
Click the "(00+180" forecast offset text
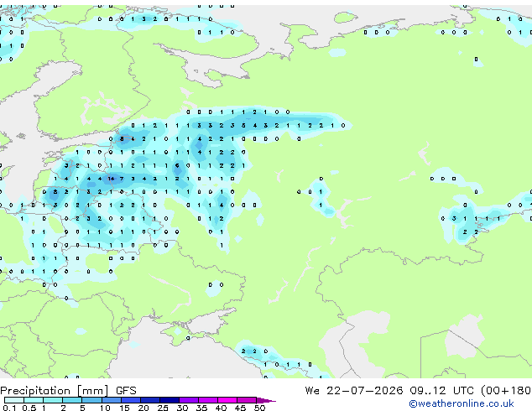506,391
